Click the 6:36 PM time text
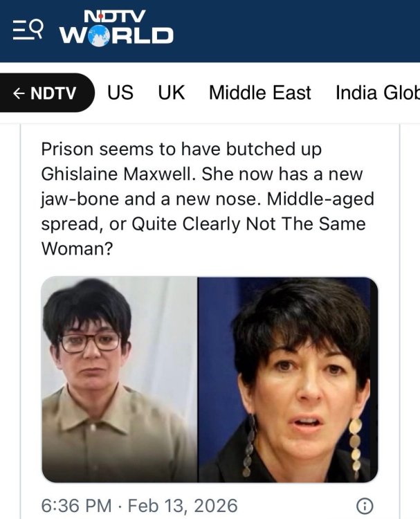The image size is (420, 519). click(76, 506)
